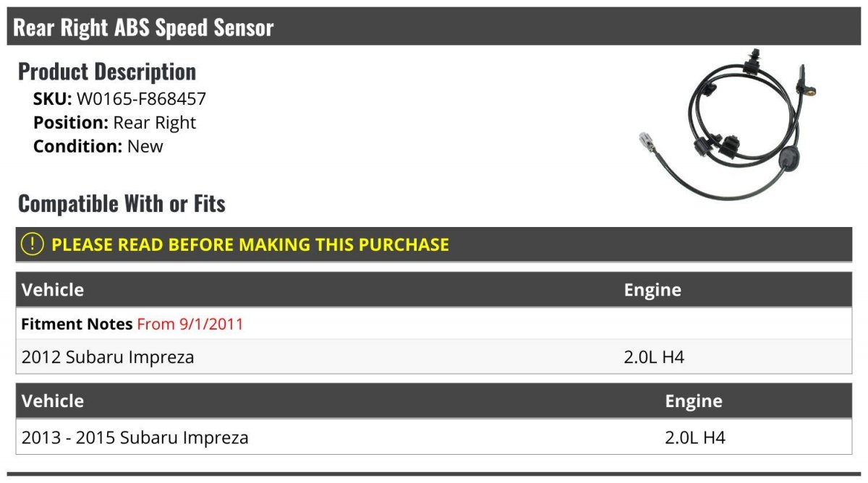Select the SKU number W0165-F868457
The width and height of the screenshot is (868, 483).
click(x=141, y=99)
